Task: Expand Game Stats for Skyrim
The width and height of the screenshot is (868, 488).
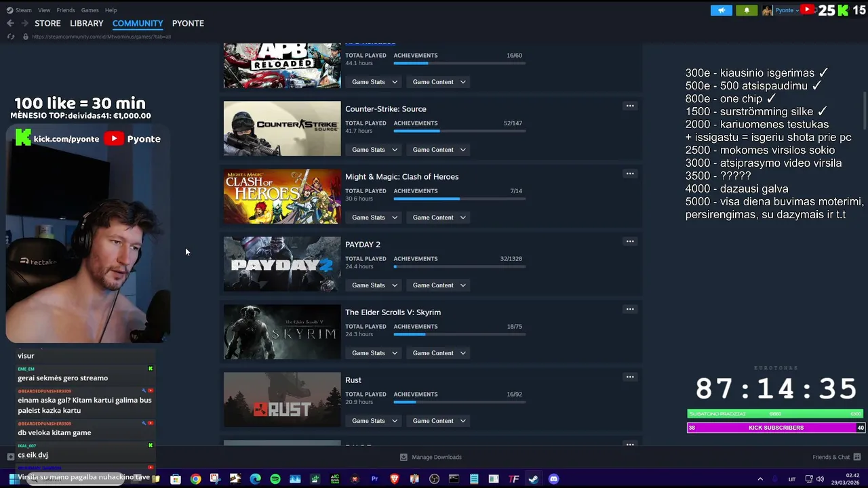Action: tap(374, 353)
